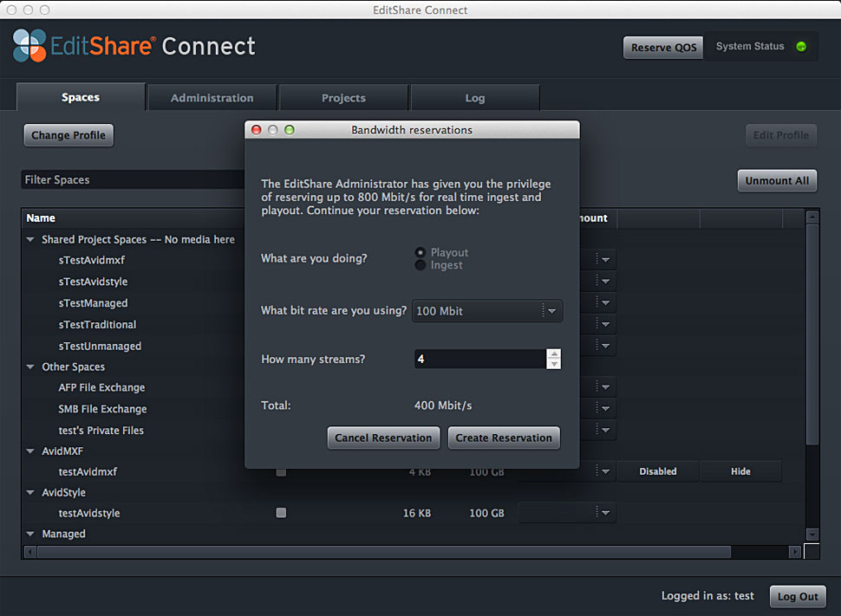The width and height of the screenshot is (841, 616).
Task: Click the System Status label
Action: [750, 46]
